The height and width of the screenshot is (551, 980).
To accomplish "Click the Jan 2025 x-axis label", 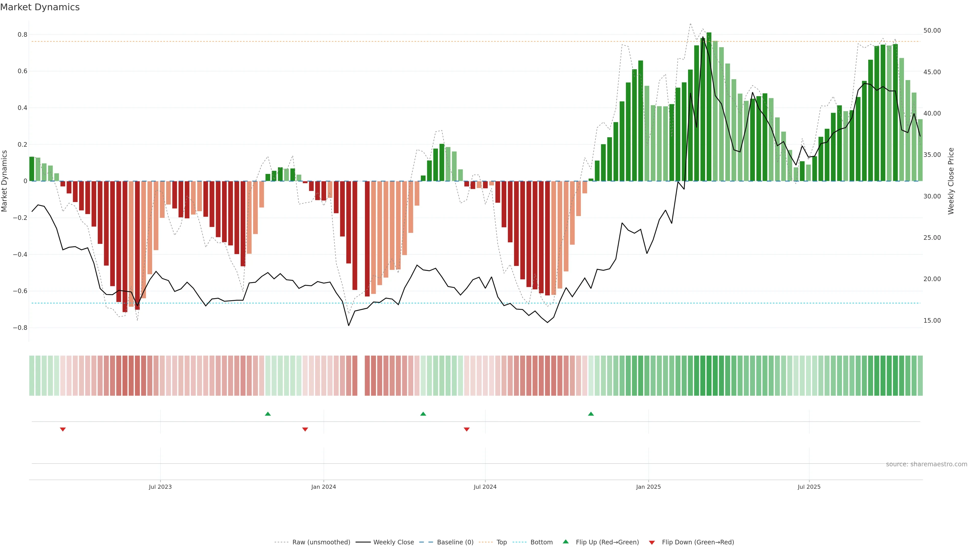I will pyautogui.click(x=648, y=487).
